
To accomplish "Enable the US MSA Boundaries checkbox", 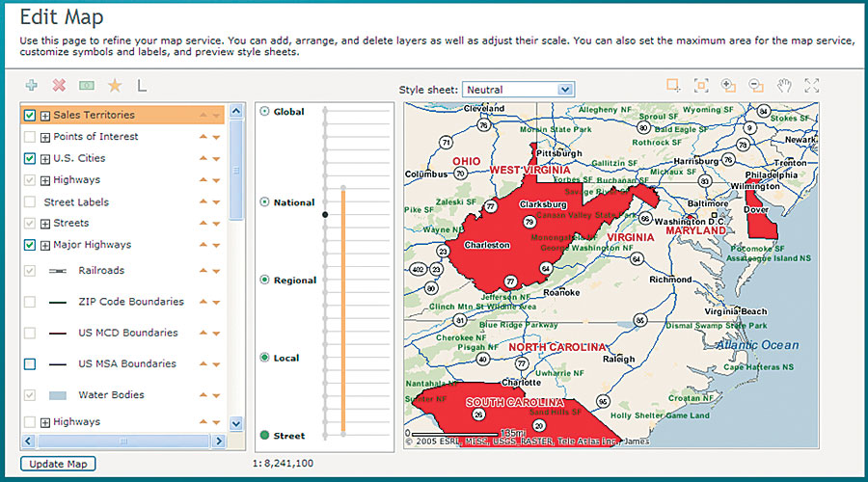I will tap(30, 364).
